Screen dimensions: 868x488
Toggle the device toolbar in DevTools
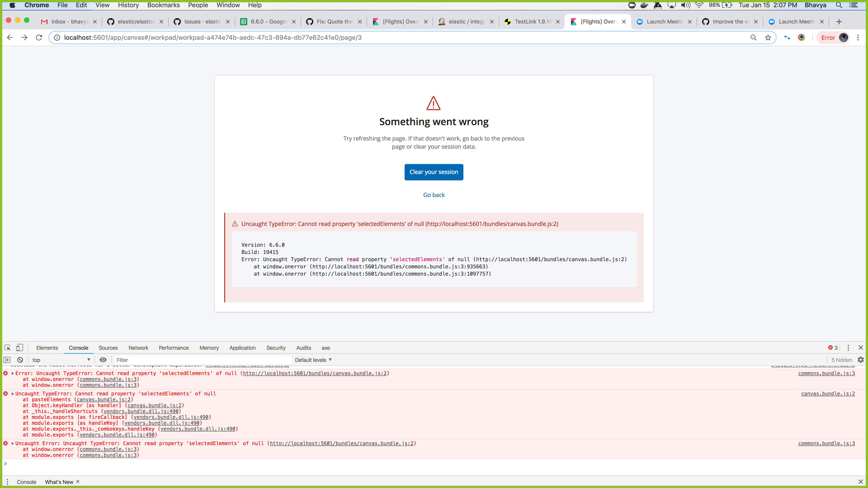[x=19, y=347]
